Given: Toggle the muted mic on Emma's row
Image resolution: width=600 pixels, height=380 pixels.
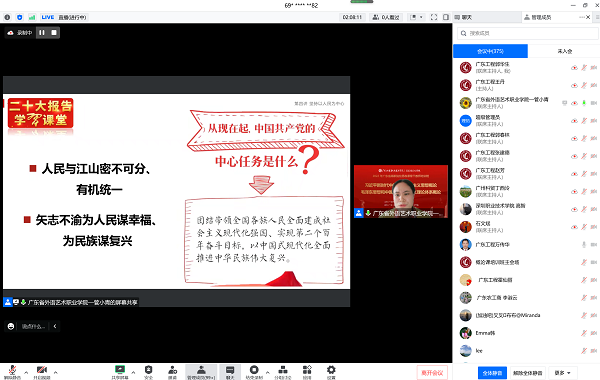Looking at the screenshot, I should tap(584, 333).
